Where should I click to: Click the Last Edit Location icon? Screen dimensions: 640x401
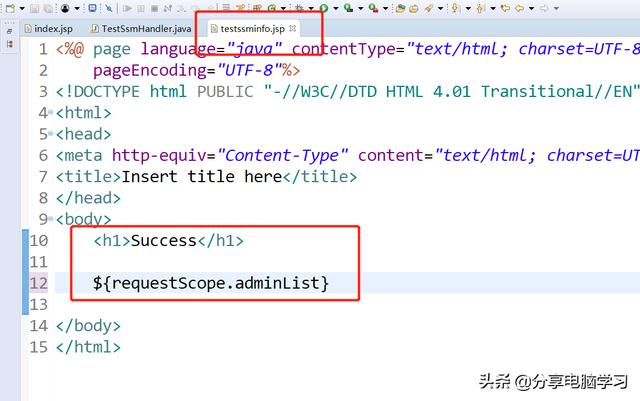coord(505,8)
